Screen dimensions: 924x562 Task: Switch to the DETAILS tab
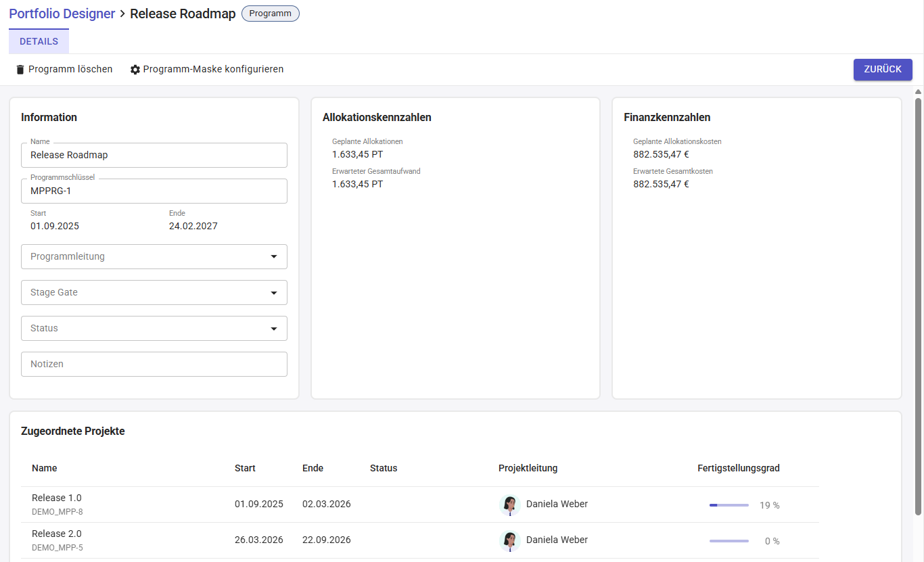39,41
